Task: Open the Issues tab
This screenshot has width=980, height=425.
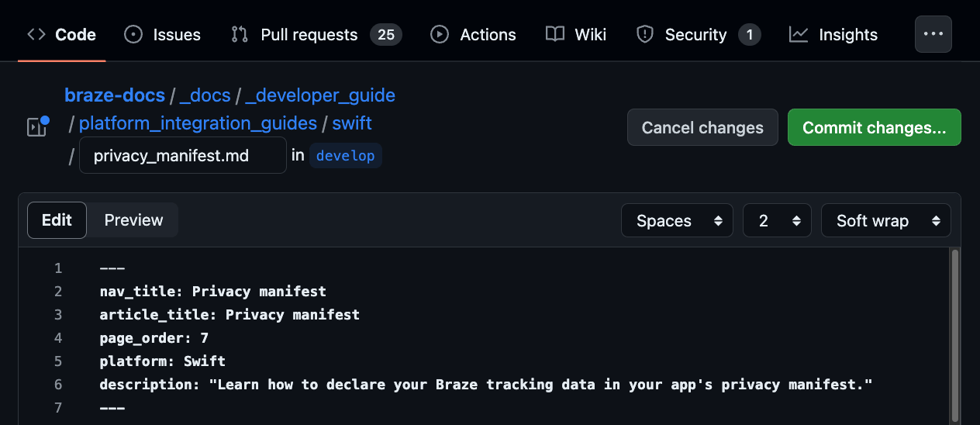Action: pyautogui.click(x=162, y=34)
